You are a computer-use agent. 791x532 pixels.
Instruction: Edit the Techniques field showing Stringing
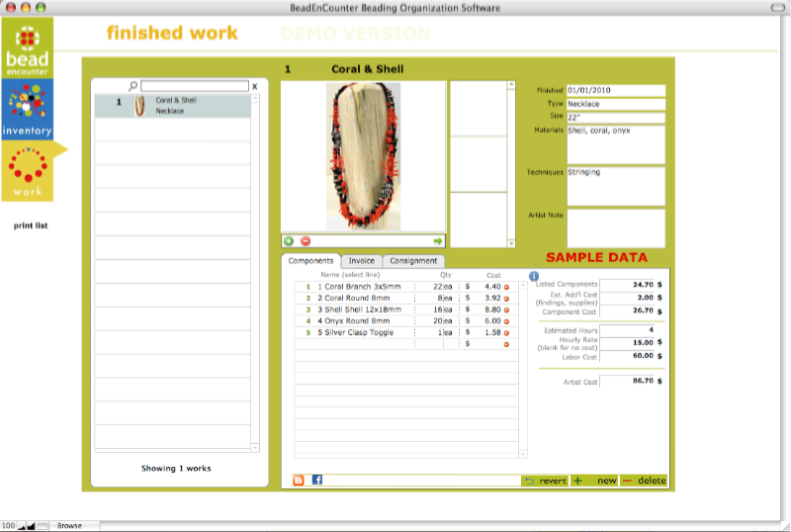point(616,187)
